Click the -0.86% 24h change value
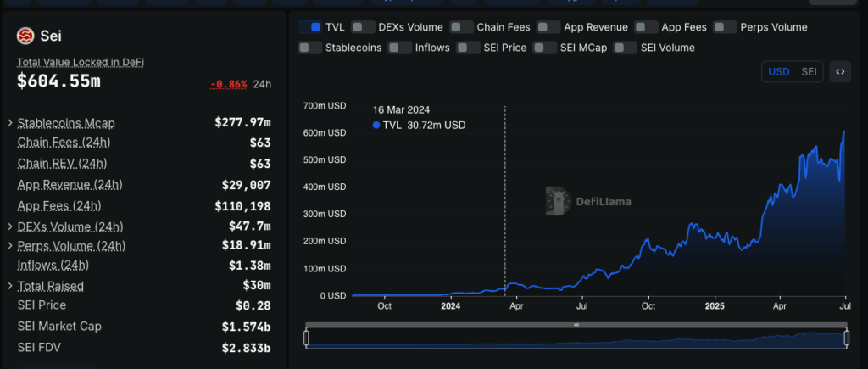 coord(229,84)
